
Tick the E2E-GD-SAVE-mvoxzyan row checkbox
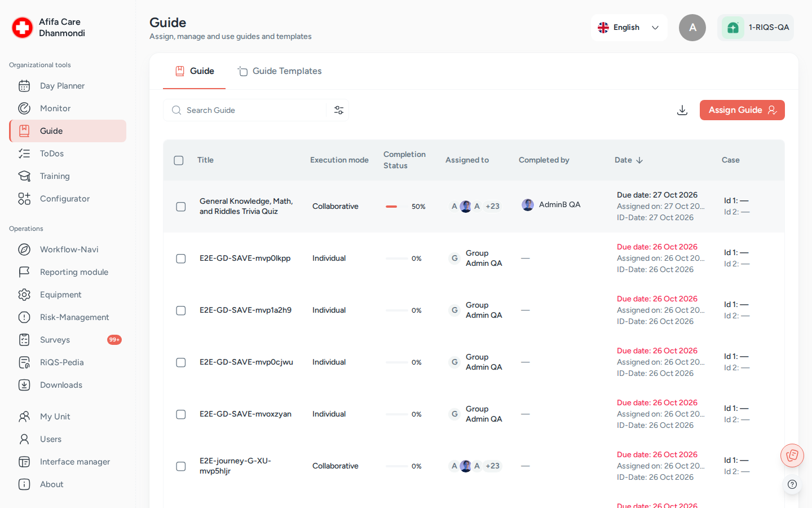pyautogui.click(x=181, y=414)
